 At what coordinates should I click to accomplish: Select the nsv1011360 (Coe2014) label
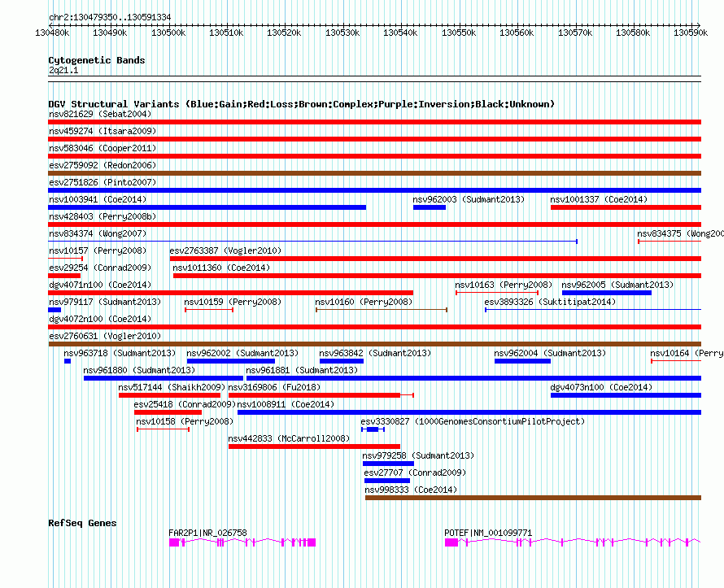click(221, 268)
